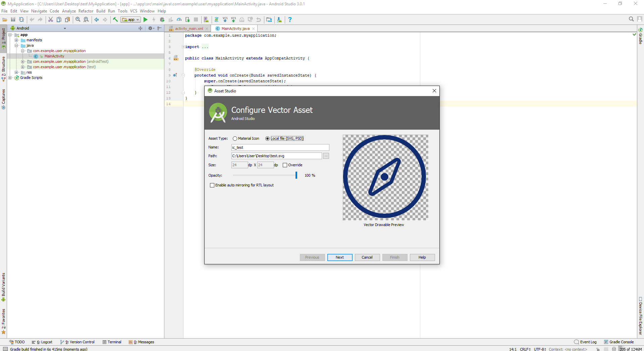The height and width of the screenshot is (351, 644).
Task: Expand the res folder in project tree
Action: [16, 73]
